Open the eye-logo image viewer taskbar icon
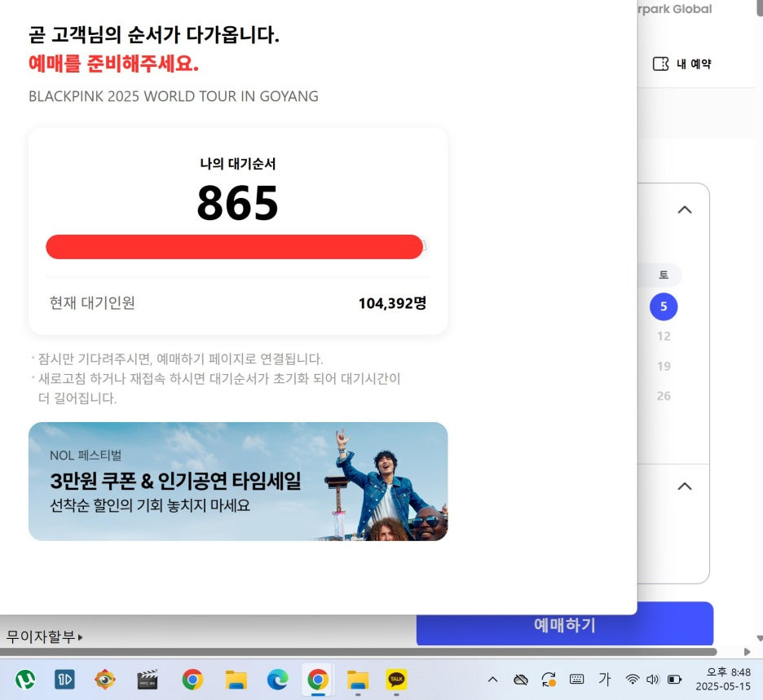The height and width of the screenshot is (700, 763). (x=104, y=679)
